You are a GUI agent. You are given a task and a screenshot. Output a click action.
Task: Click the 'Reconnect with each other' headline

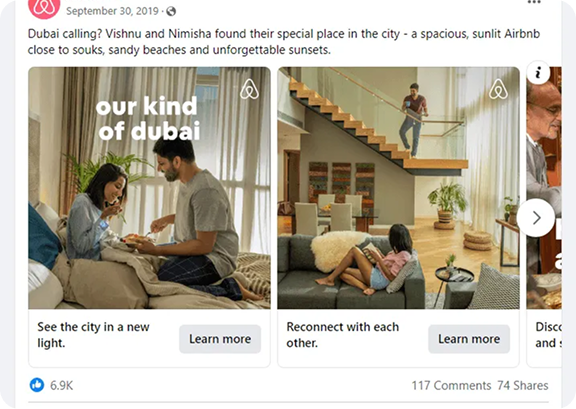coord(342,335)
